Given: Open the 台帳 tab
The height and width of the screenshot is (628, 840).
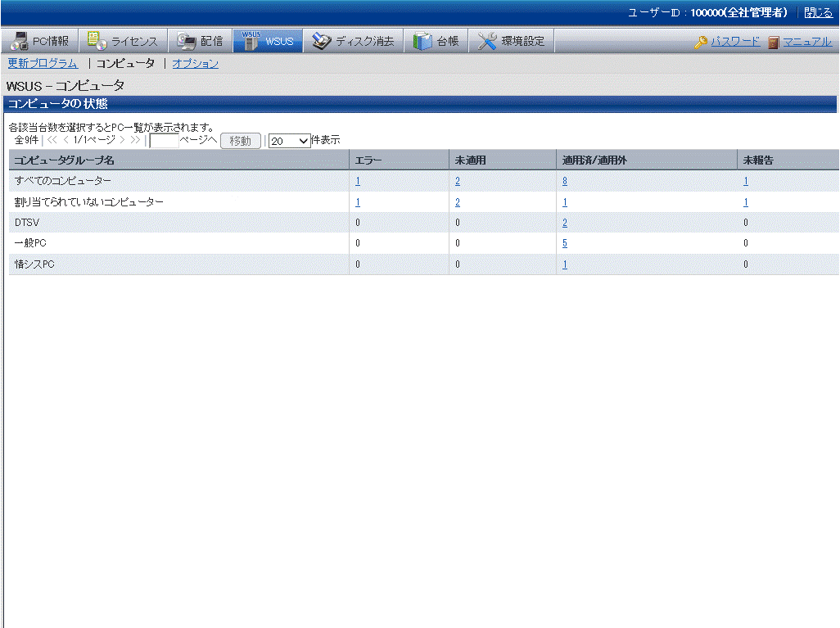Looking at the screenshot, I should pos(436,41).
